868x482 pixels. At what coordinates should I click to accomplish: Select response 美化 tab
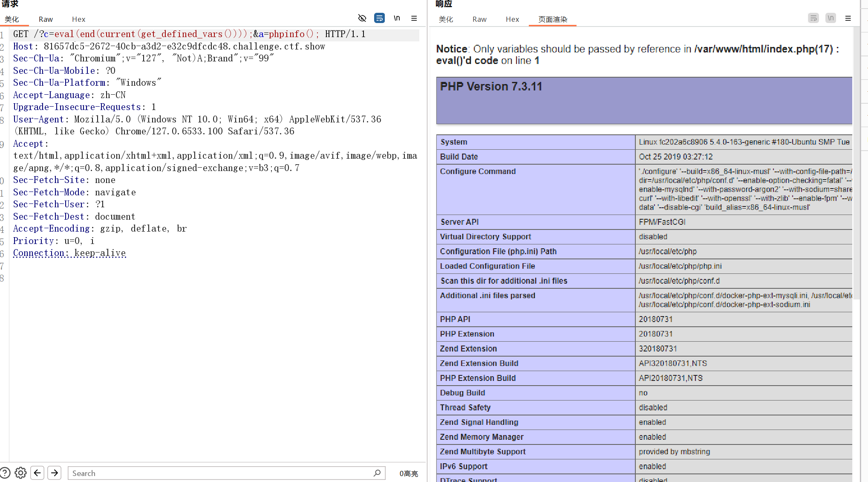(x=446, y=19)
